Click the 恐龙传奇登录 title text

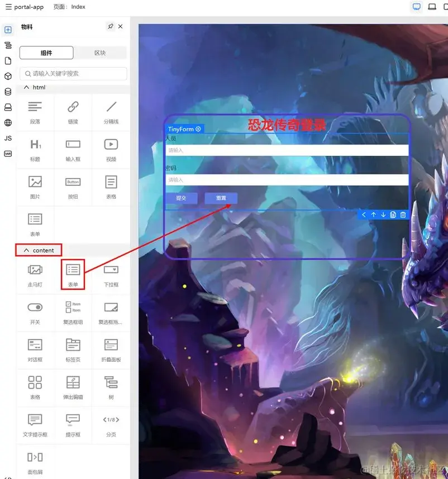coord(287,125)
